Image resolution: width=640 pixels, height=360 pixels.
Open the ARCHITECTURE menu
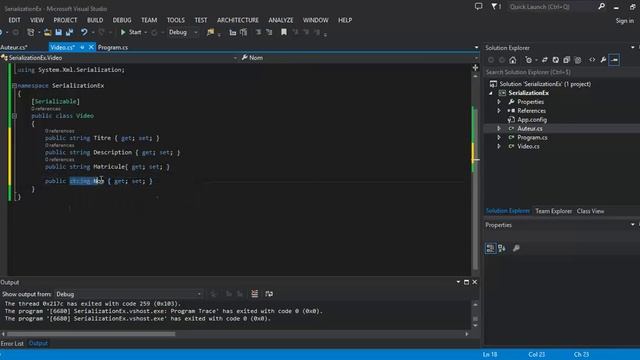238,20
